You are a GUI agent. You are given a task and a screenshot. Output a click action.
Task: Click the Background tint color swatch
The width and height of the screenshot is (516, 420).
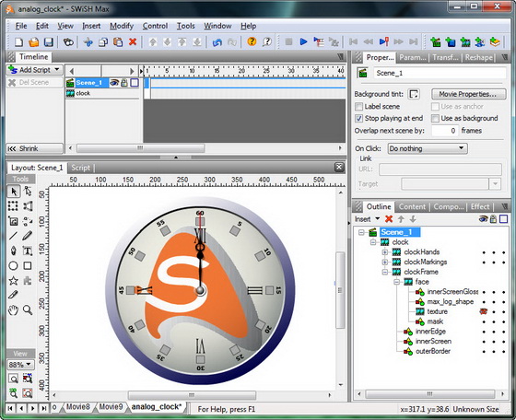(x=414, y=94)
